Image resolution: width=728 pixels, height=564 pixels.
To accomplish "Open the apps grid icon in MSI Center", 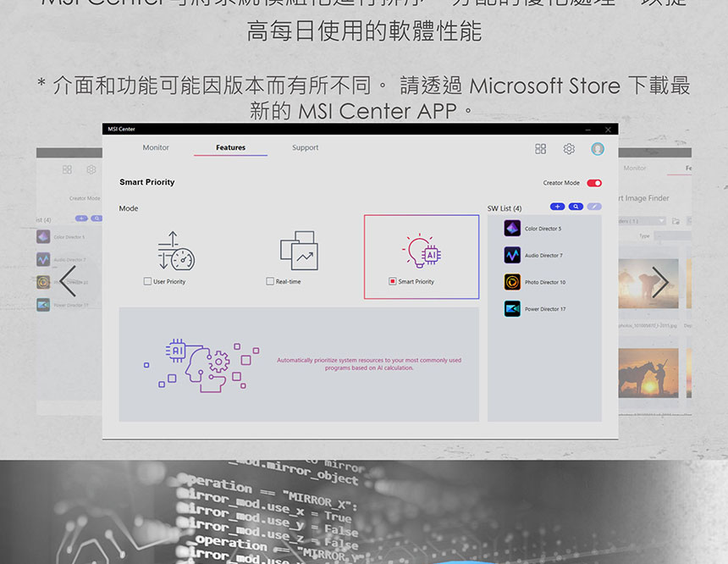I will 540,149.
